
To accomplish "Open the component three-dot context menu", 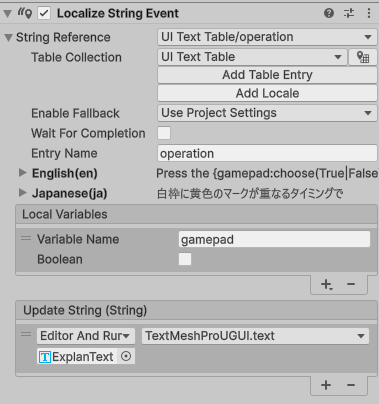I will [369, 13].
